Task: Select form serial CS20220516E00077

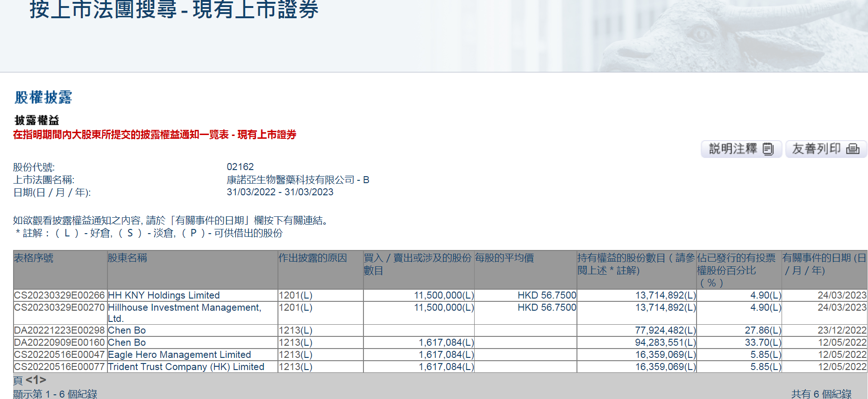Action: pos(59,367)
